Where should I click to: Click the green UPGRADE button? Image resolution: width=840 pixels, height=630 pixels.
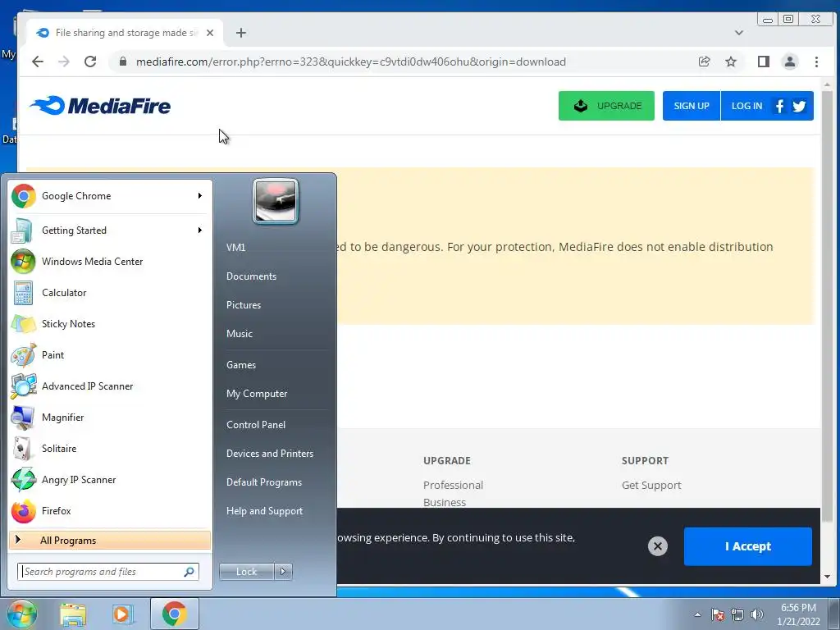pyautogui.click(x=606, y=106)
